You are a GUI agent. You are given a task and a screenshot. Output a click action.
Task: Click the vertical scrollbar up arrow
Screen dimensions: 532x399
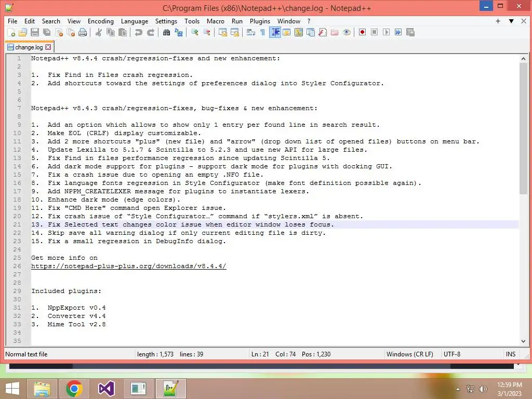click(523, 58)
